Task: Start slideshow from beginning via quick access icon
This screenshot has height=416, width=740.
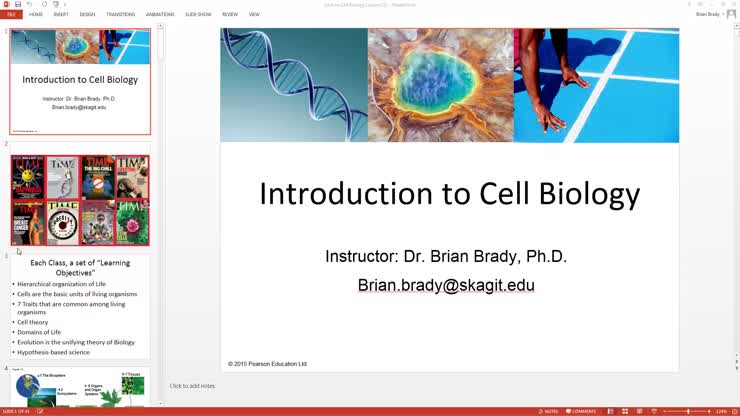Action: pos(56,4)
